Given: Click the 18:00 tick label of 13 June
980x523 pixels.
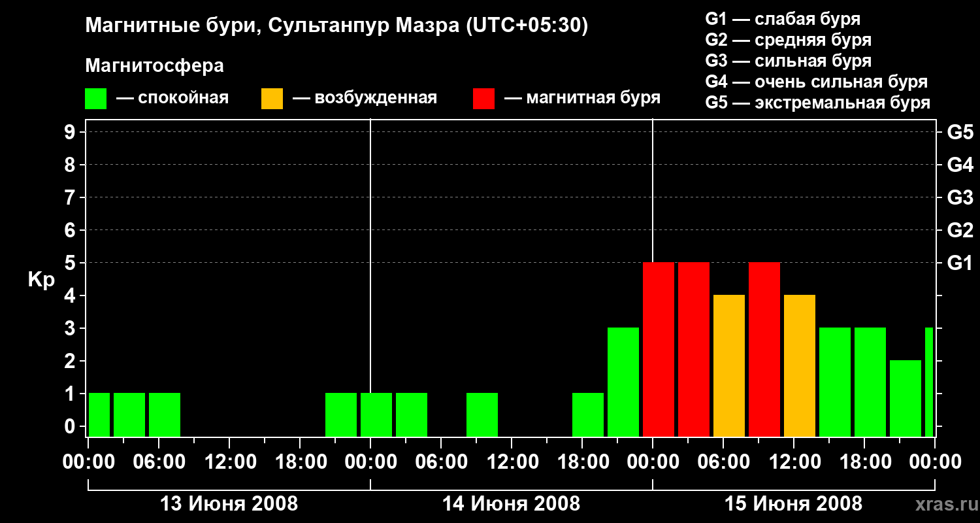Looking at the screenshot, I should point(300,462).
